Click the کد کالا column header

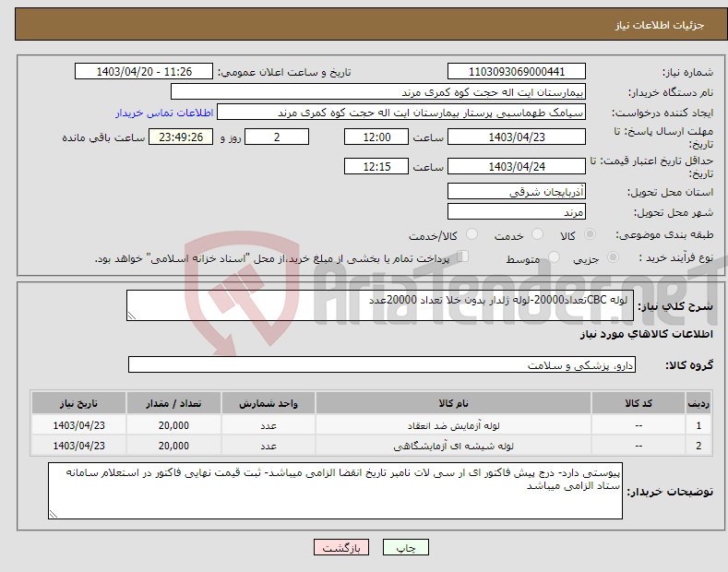[638, 403]
